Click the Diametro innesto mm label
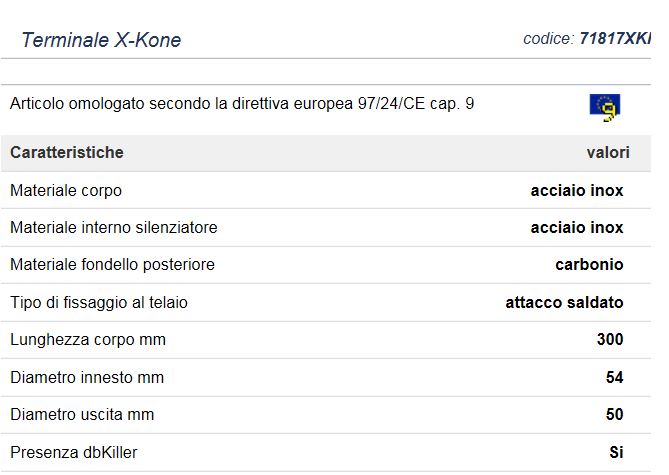Viewport: 669px width, 475px height. [x=87, y=378]
